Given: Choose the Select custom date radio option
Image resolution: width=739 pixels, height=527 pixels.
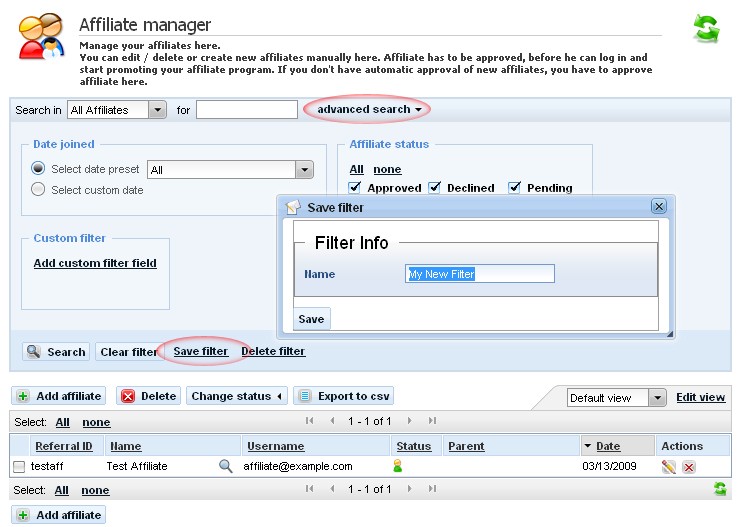Looking at the screenshot, I should click(39, 189).
